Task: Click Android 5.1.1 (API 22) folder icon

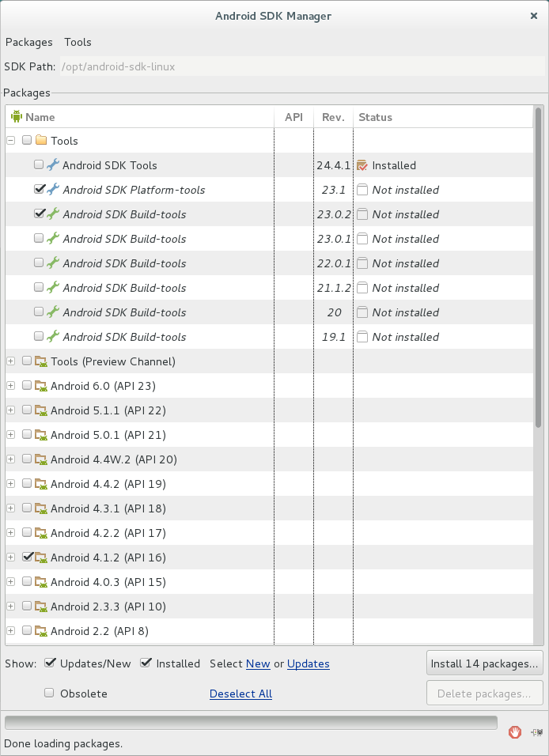Action: coord(41,410)
